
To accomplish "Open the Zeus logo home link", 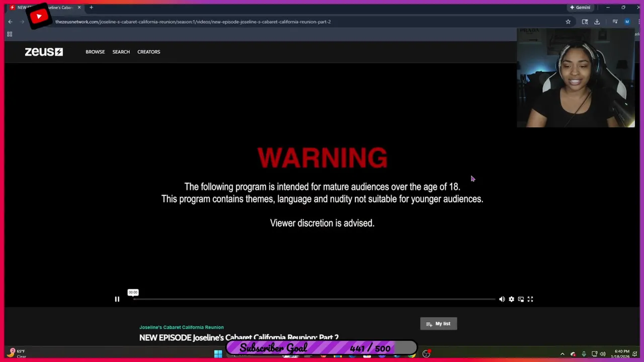I will 44,52.
